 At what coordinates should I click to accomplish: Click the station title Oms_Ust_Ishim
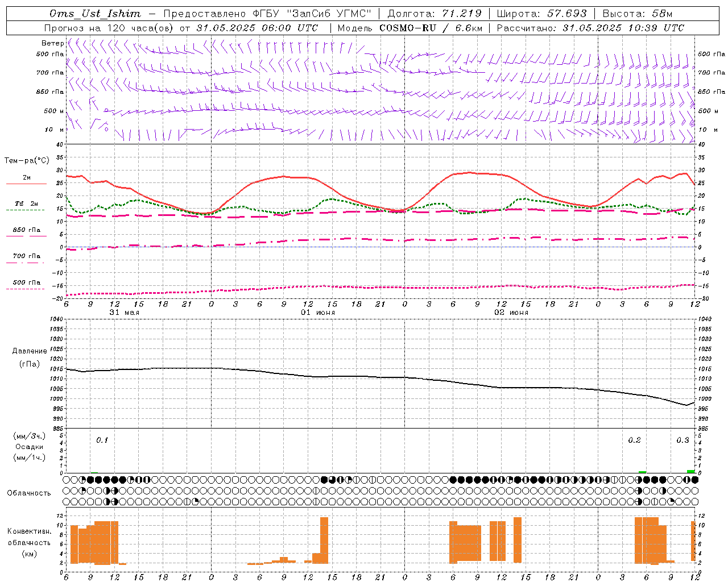tap(95, 14)
